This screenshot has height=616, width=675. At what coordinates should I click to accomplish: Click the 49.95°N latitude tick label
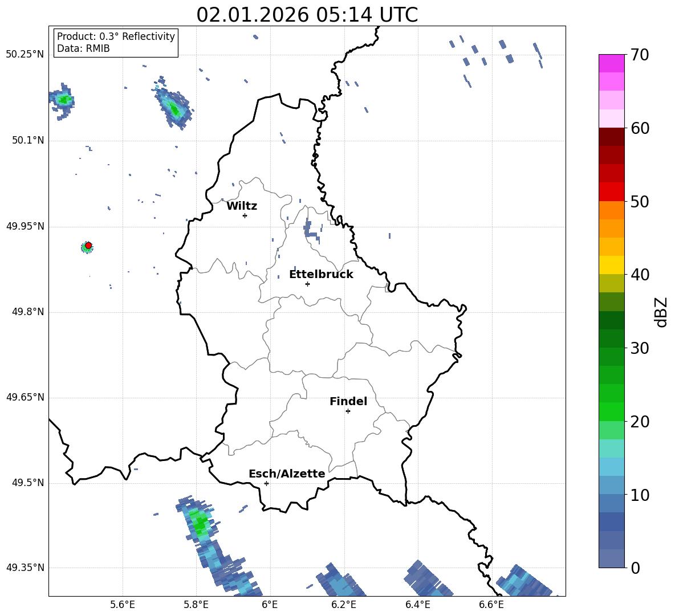pyautogui.click(x=25, y=226)
